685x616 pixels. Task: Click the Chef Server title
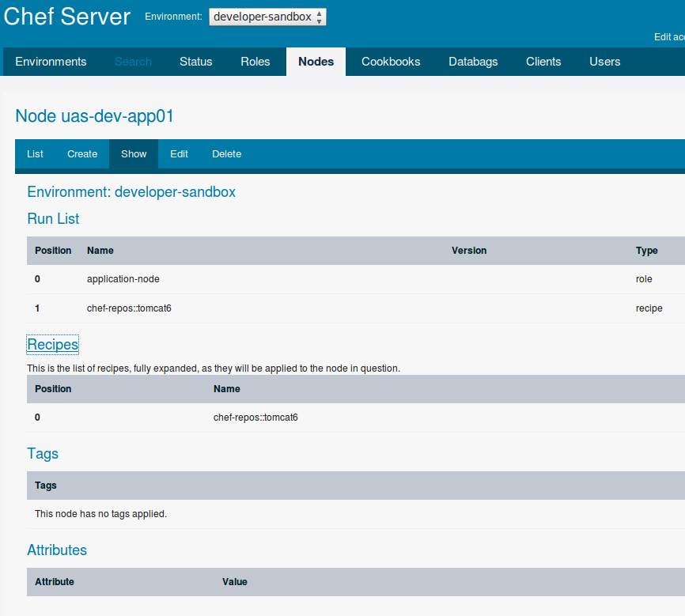[x=67, y=17]
